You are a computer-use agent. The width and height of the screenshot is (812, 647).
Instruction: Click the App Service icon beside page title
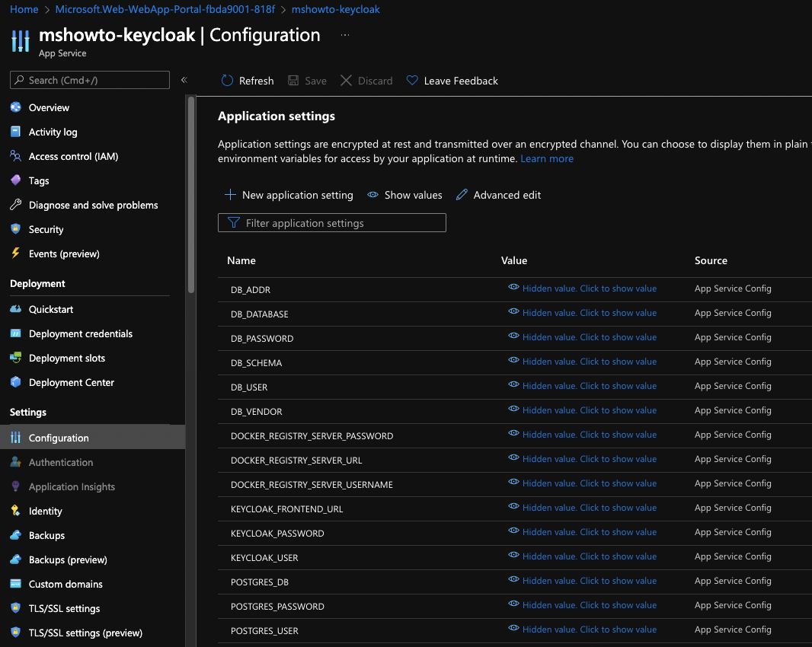21,41
